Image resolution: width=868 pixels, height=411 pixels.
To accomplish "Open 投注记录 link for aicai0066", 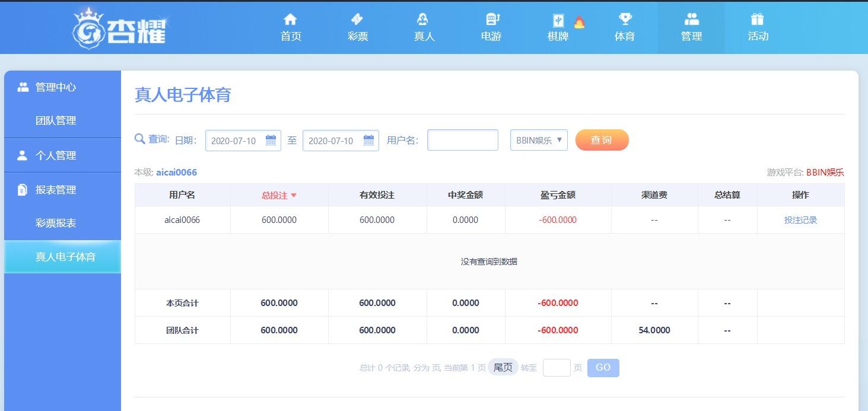I will click(800, 220).
